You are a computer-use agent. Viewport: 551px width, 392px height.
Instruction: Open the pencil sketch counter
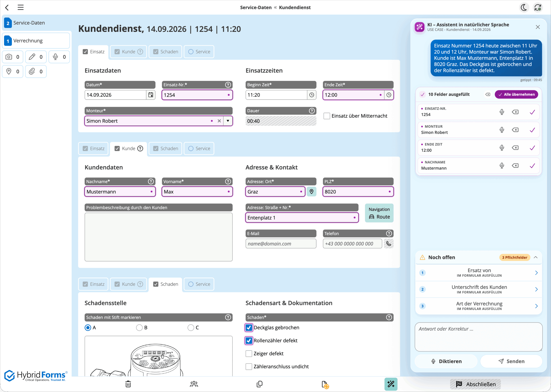pyautogui.click(x=36, y=57)
